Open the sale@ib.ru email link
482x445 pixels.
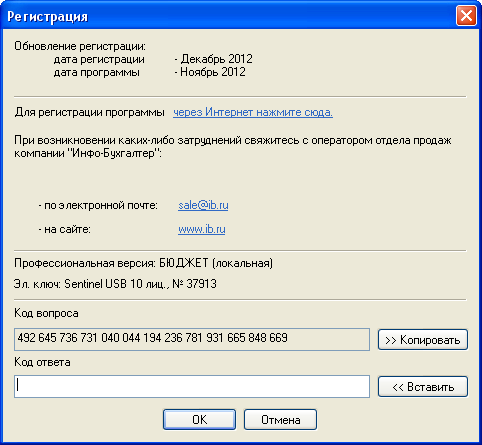pyautogui.click(x=203, y=205)
